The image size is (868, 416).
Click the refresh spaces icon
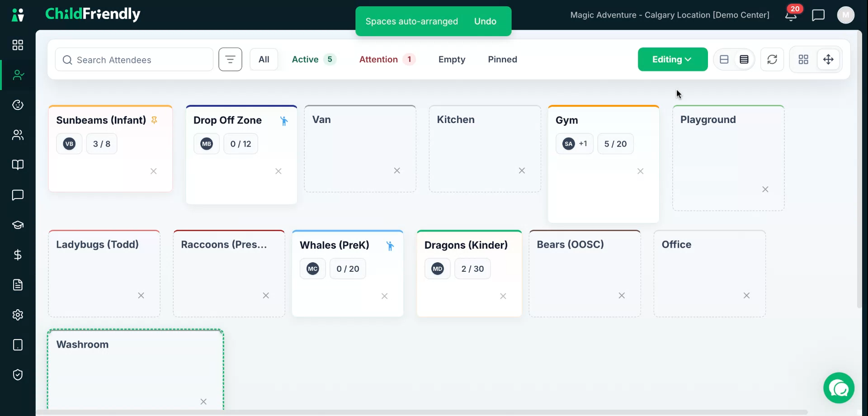coord(772,59)
